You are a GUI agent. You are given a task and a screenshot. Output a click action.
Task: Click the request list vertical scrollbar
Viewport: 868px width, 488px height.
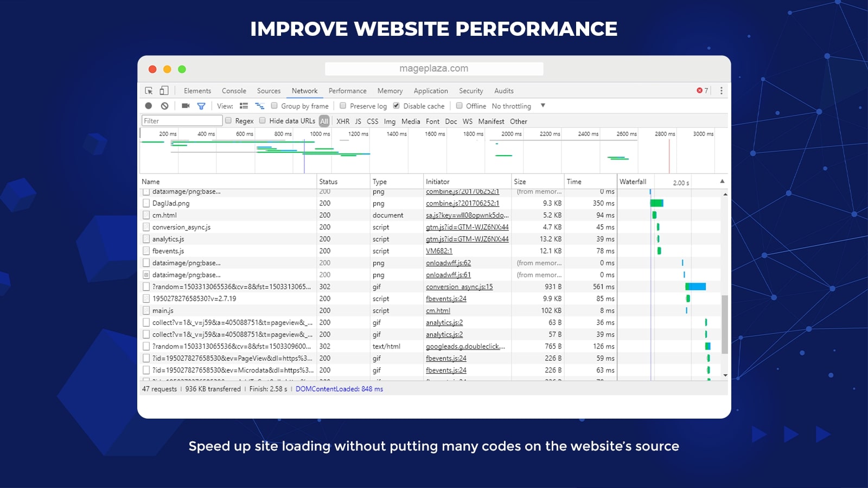click(x=725, y=324)
